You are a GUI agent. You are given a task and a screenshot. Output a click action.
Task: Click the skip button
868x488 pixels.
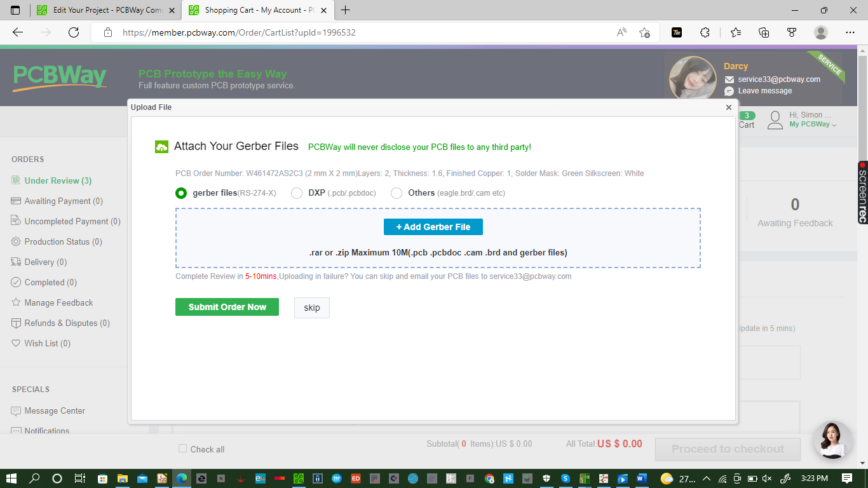click(x=312, y=308)
